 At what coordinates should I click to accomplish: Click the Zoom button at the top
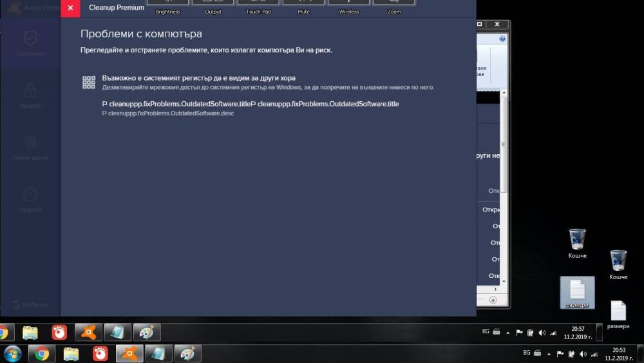(x=394, y=7)
